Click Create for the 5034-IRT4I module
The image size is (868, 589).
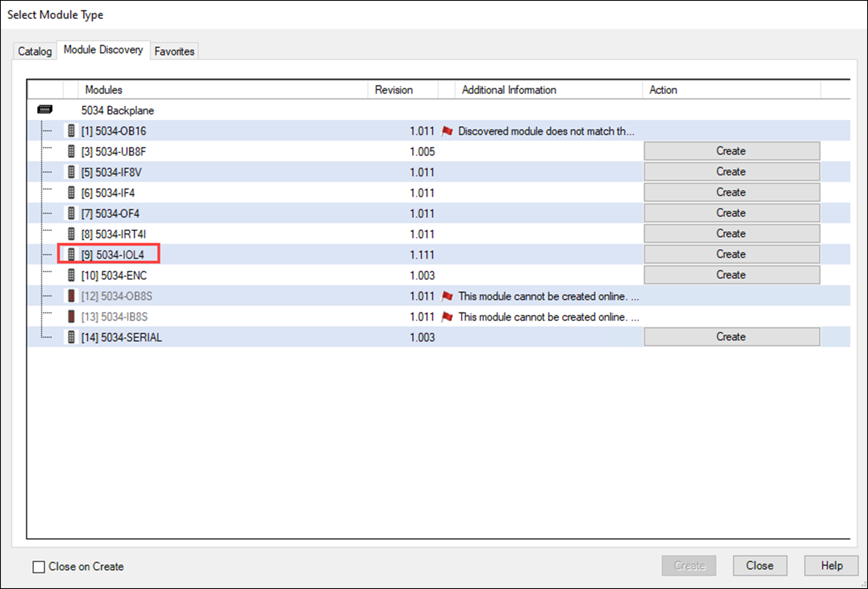click(x=731, y=234)
